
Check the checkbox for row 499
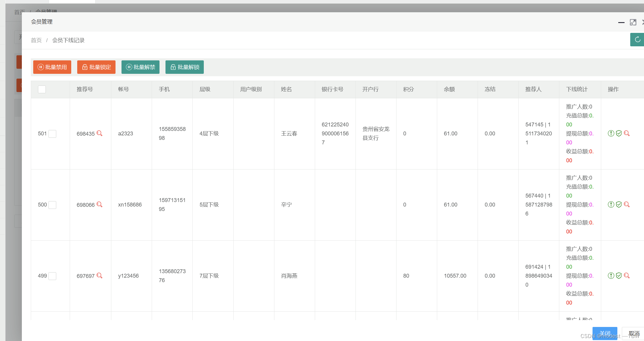[52, 276]
